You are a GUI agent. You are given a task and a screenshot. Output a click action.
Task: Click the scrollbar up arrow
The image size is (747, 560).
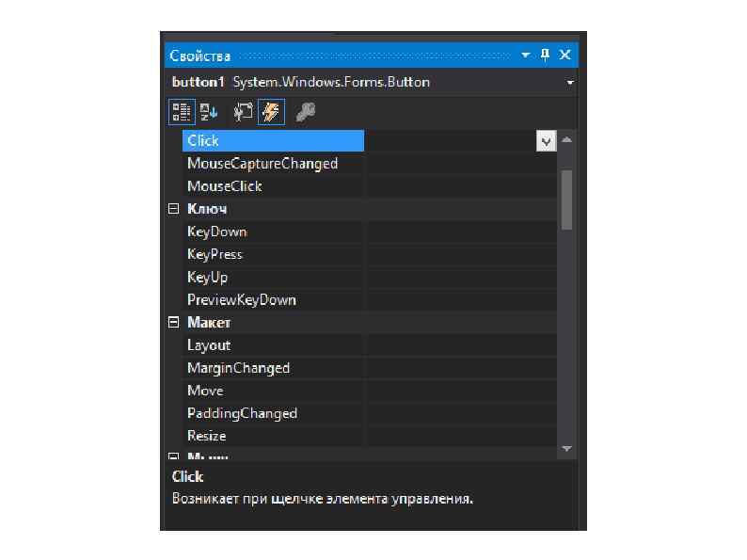point(567,140)
